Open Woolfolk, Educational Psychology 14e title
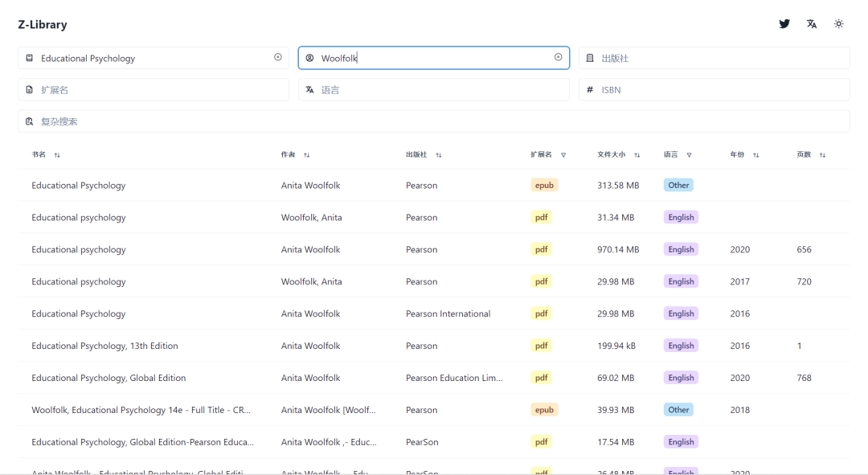Viewport: 868px width, 475px height. pyautogui.click(x=141, y=410)
